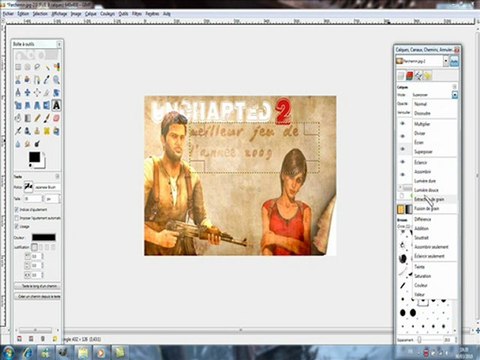
Task: Select the Scissors Select tool
Action: (18, 80)
